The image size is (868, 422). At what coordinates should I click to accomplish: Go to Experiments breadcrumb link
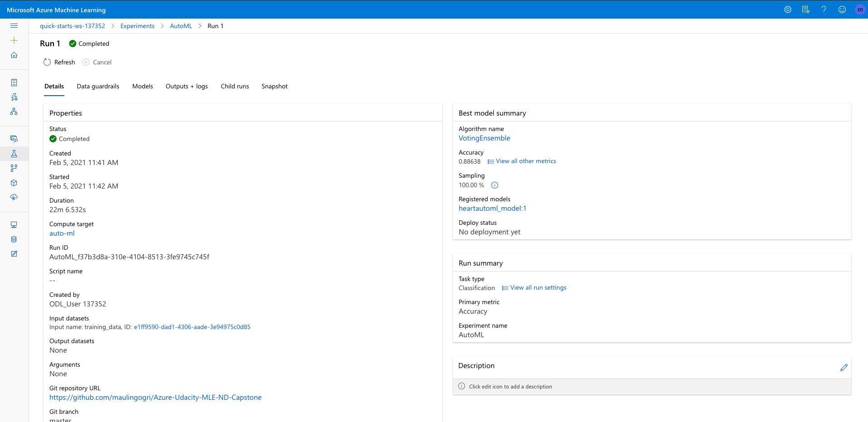(137, 26)
